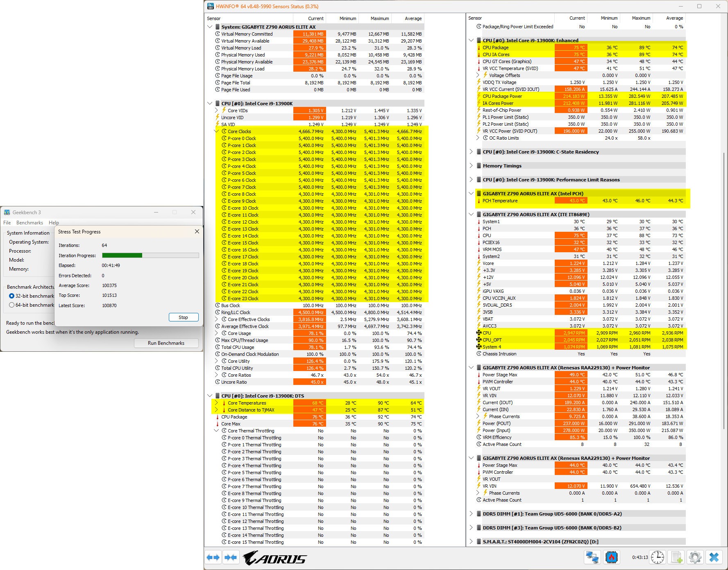Click the expand layout arrows icon in HWiNFO

point(213,557)
